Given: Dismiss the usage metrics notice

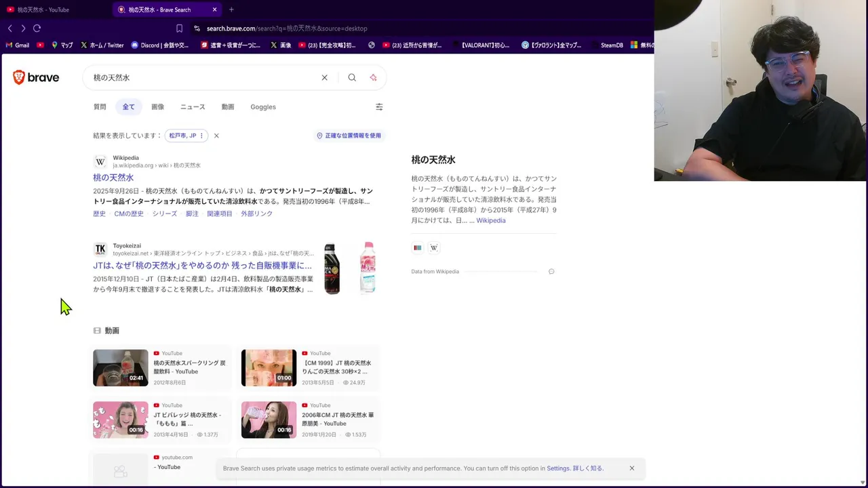Looking at the screenshot, I should (x=631, y=468).
